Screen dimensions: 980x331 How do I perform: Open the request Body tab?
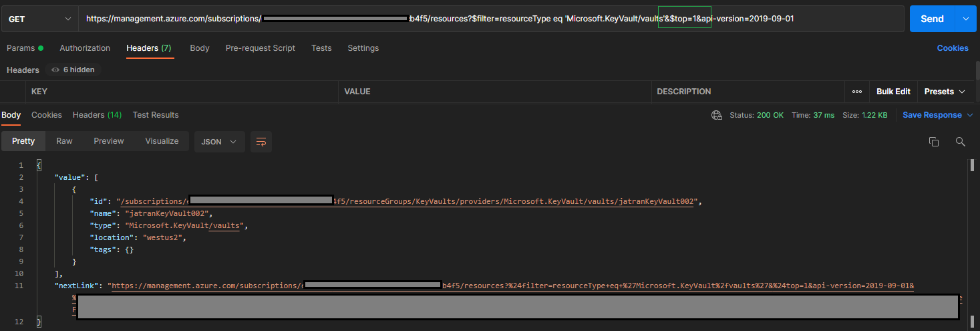click(200, 48)
